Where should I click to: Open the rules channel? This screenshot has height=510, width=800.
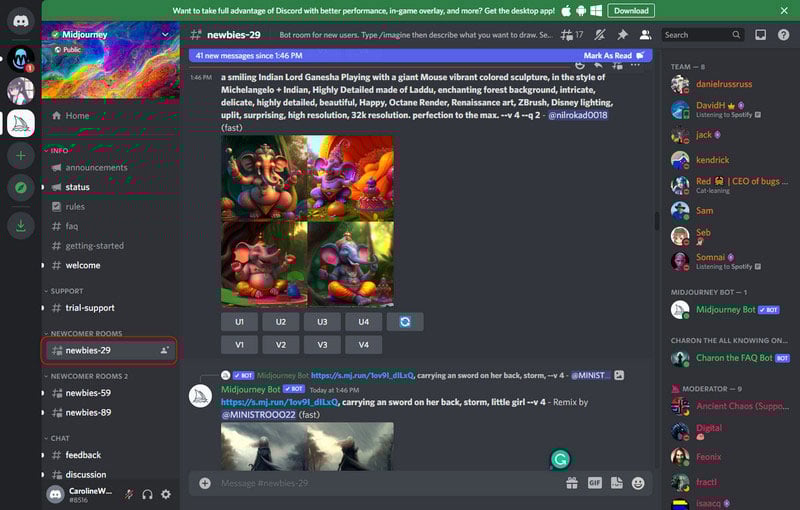click(x=110, y=207)
